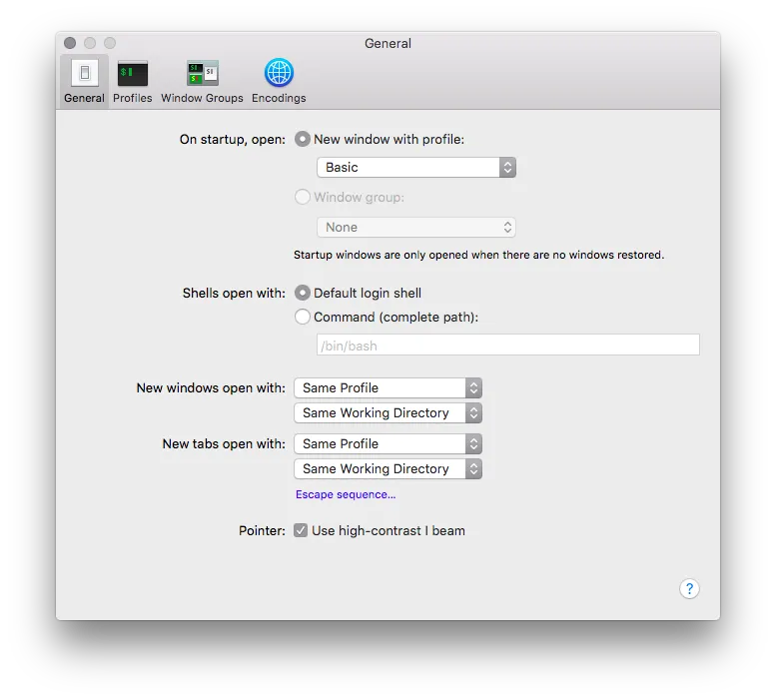Open the Basic startup profile dropdown
776x700 pixels.
[x=416, y=167]
